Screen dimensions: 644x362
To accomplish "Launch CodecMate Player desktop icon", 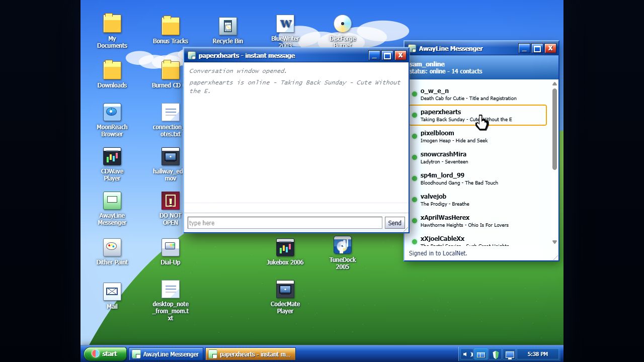I will click(285, 297).
